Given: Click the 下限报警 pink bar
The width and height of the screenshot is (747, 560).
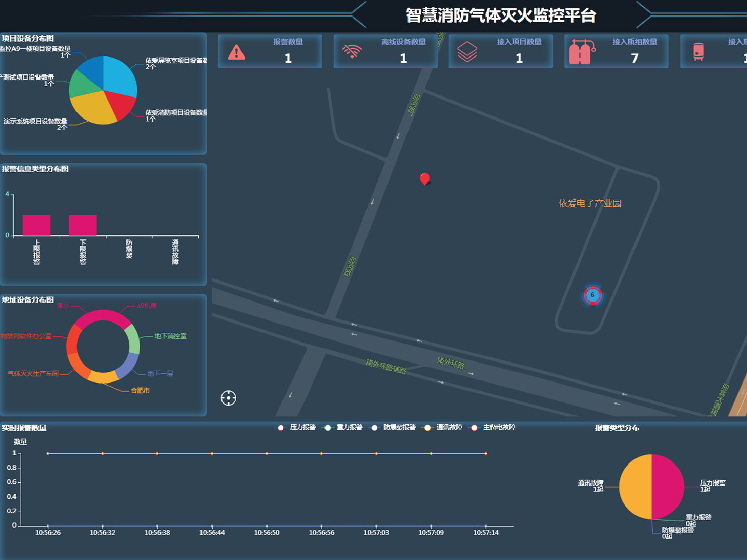Looking at the screenshot, I should pos(83,226).
